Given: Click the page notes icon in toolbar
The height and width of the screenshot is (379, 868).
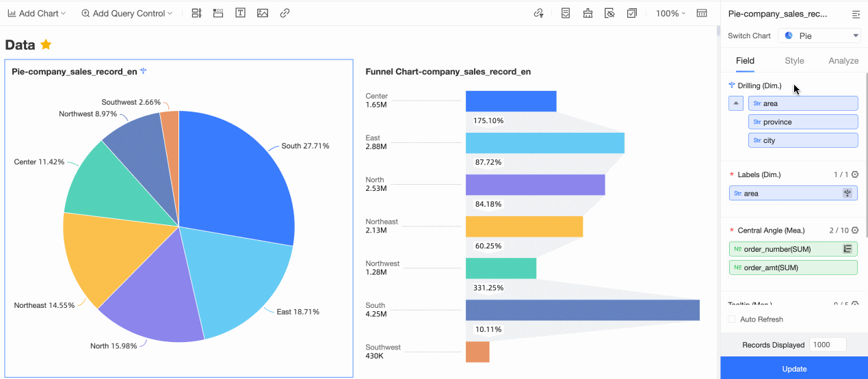Looking at the screenshot, I should click(x=566, y=13).
